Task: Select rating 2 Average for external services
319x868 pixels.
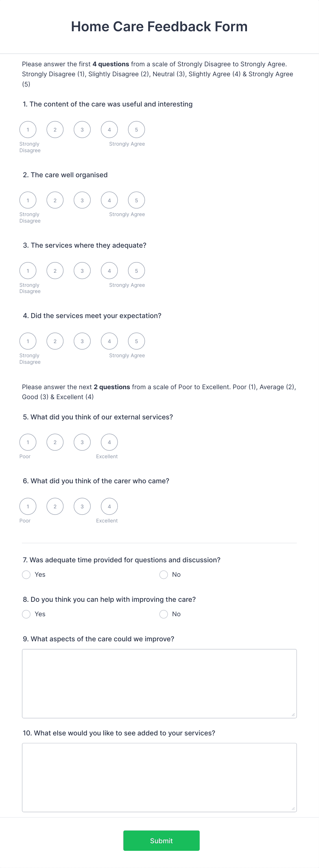Action: [55, 442]
